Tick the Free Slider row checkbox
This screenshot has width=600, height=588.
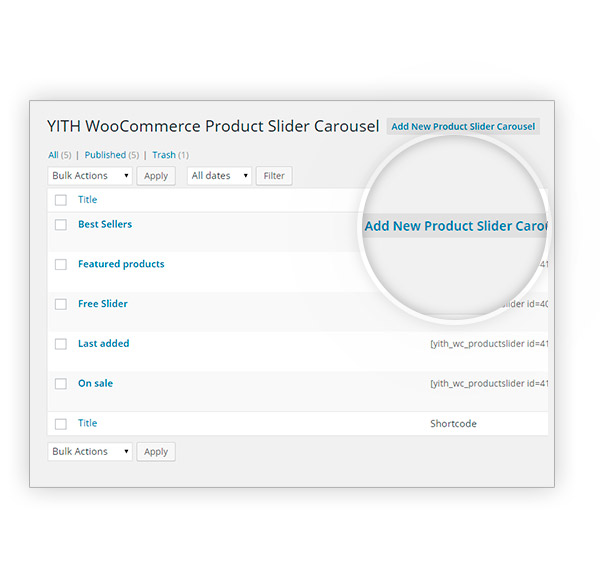61,304
